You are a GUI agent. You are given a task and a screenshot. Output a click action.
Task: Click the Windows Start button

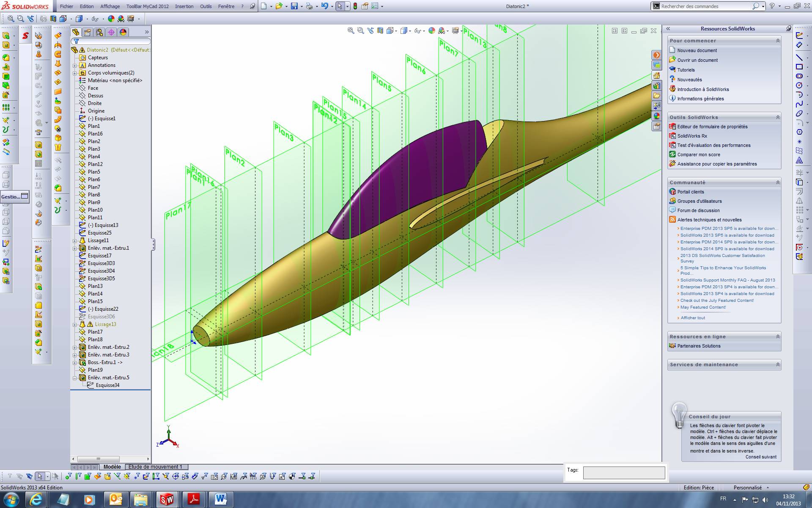coord(11,500)
